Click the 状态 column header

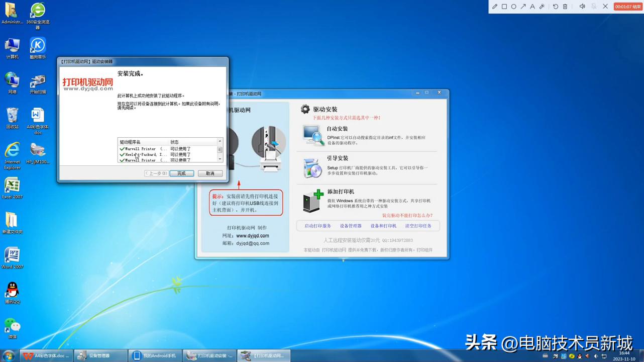click(x=193, y=142)
